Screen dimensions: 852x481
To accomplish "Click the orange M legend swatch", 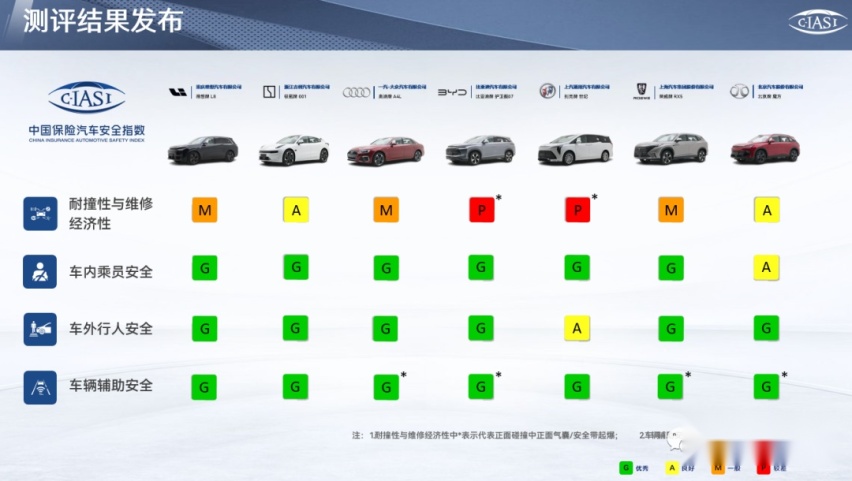I will pos(718,467).
